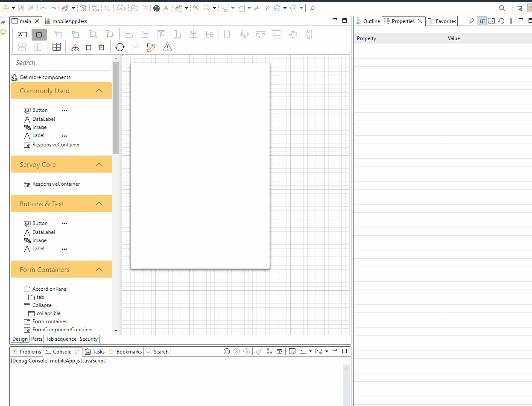
Task: Toggle the highlighted square outline button in editor toolbar
Action: tap(39, 35)
